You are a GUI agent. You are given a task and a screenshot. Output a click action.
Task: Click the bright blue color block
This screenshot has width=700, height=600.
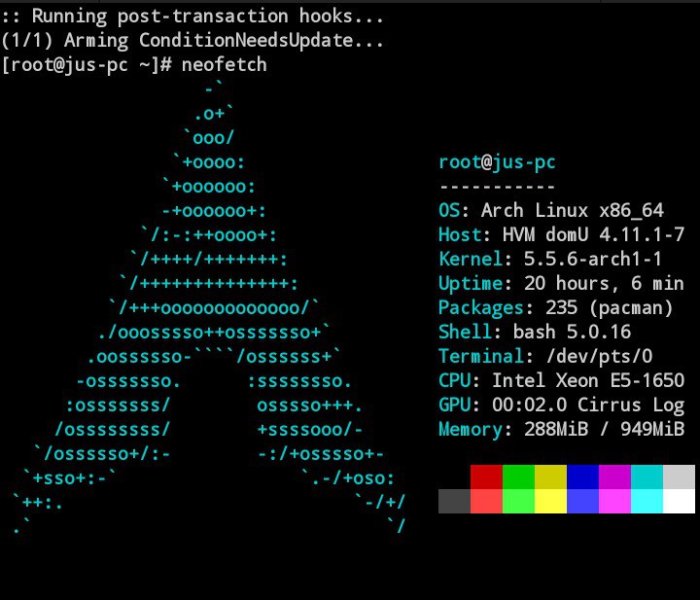(x=582, y=502)
